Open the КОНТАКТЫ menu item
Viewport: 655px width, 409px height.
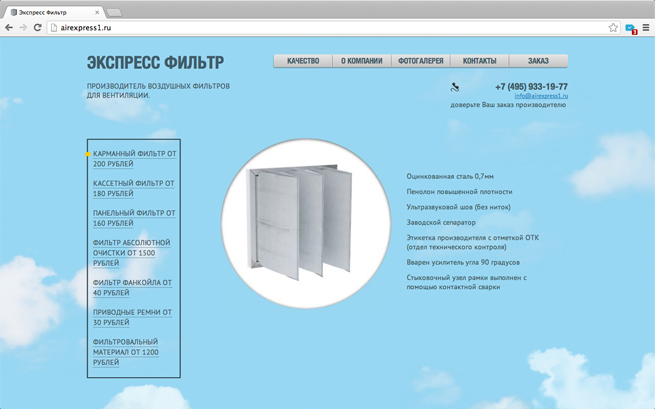[x=480, y=61]
